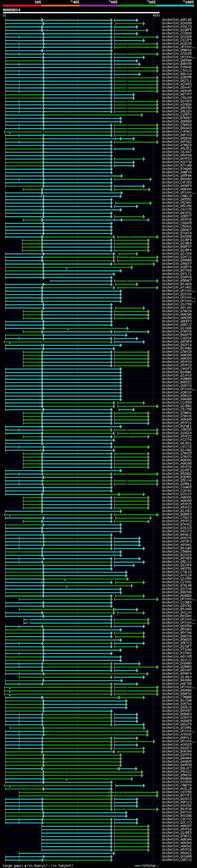Select hit UniRef100_Q2A7J1
The width and height of the screenshot is (197, 868).
click(x=177, y=257)
